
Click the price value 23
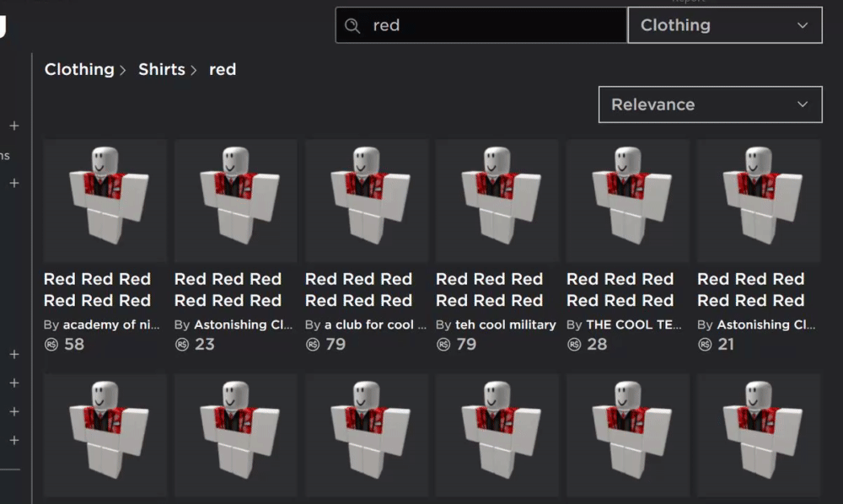[205, 345]
